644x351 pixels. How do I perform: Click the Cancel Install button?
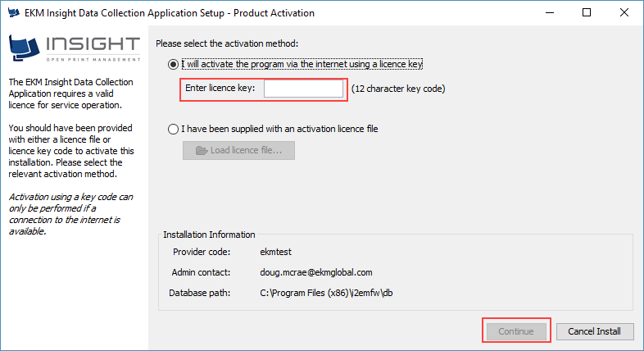pos(595,331)
